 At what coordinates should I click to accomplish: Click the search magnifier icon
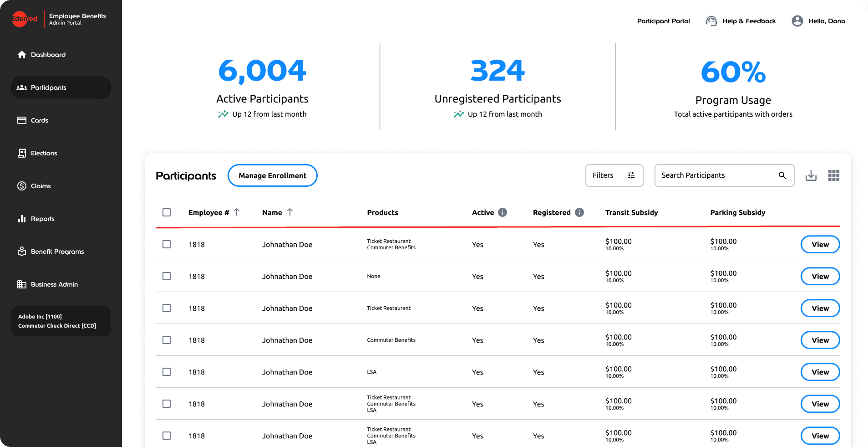pos(782,175)
